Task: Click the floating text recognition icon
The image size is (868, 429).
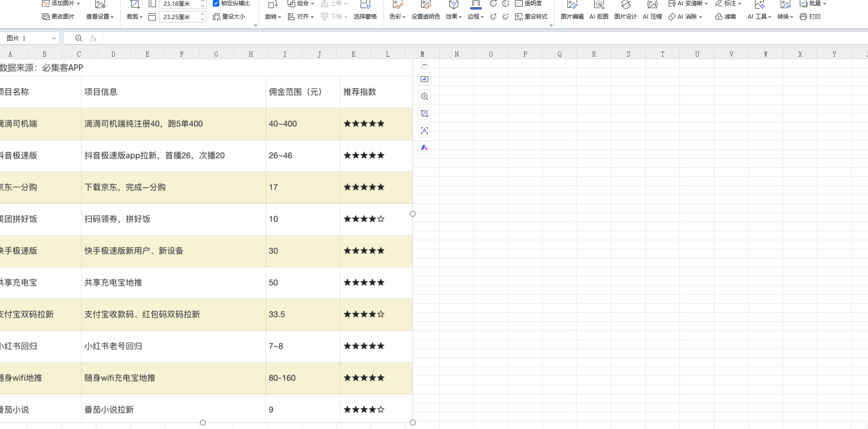Action: click(x=424, y=131)
